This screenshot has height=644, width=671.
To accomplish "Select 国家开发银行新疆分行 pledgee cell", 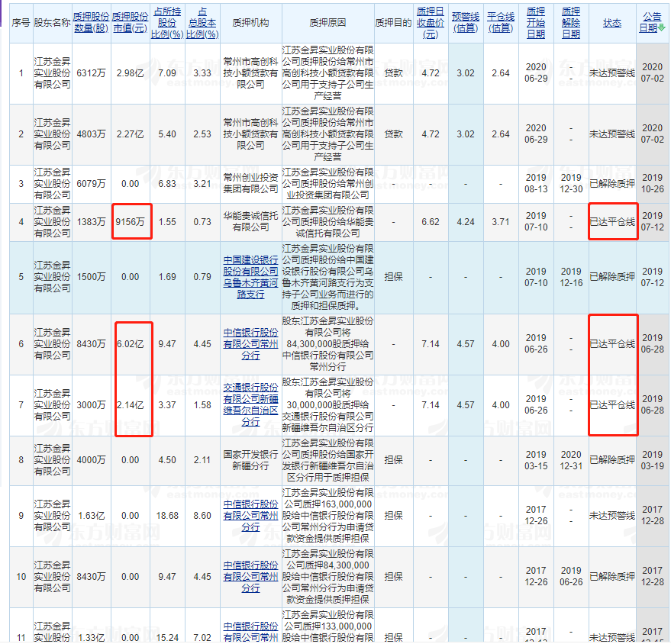I will click(251, 460).
